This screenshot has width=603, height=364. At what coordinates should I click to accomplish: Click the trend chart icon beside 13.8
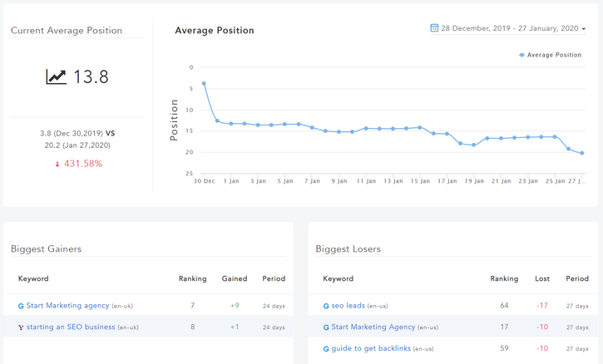click(x=57, y=76)
